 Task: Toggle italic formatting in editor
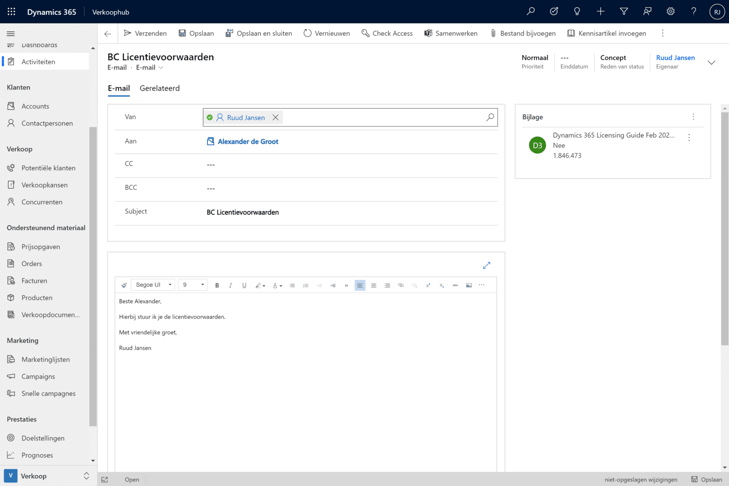(231, 285)
